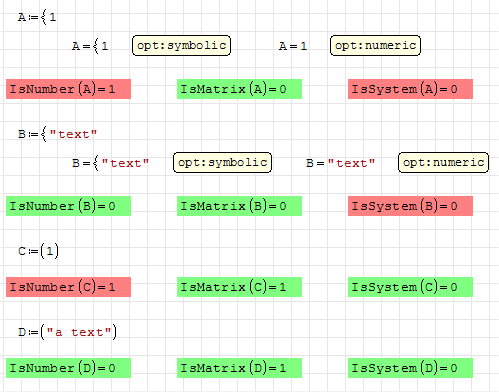Click the C:=(1) matrix definition
Screen dimensions: 499x392
point(38,251)
